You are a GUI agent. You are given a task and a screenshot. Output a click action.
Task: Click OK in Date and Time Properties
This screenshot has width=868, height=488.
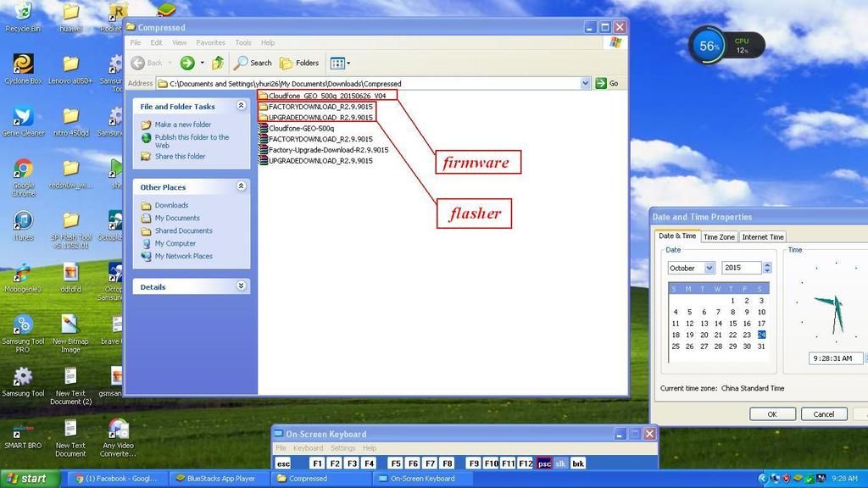coord(771,414)
